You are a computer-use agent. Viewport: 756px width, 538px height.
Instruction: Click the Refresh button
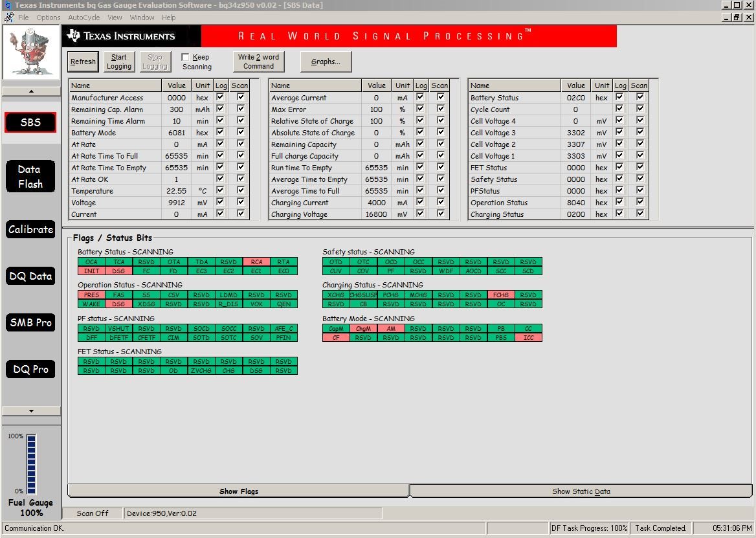83,62
